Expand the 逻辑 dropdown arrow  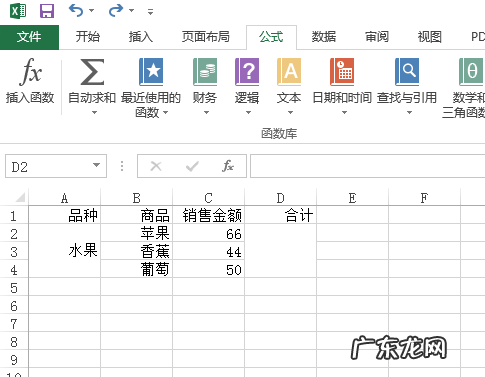[x=248, y=113]
